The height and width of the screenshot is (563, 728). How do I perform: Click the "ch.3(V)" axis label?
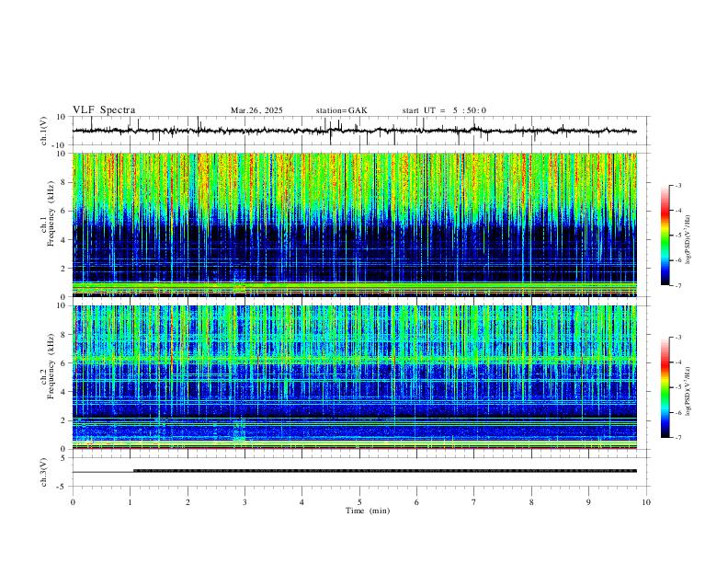44,472
